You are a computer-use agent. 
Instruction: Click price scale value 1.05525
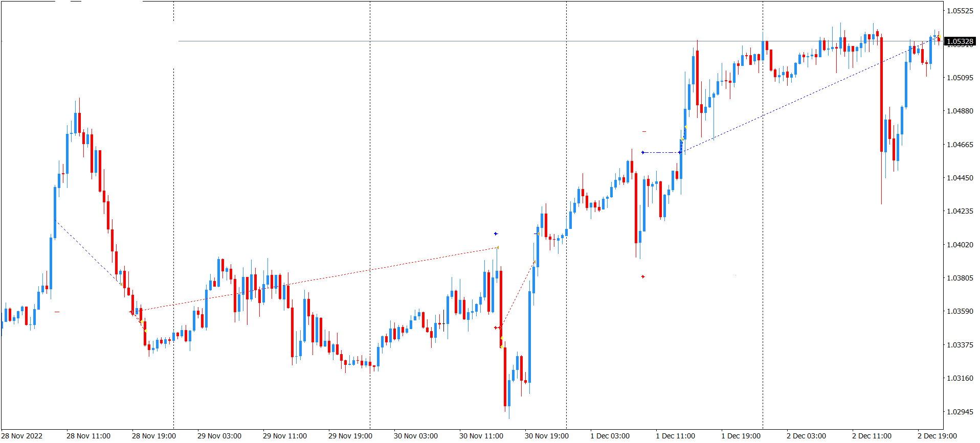[x=960, y=11]
